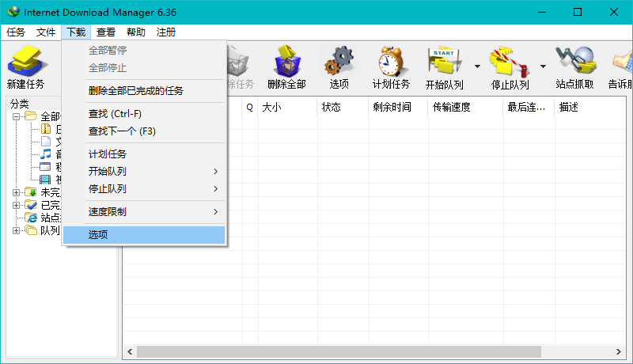Sort by the 状态 column header
The width and height of the screenshot is (633, 364).
(343, 107)
